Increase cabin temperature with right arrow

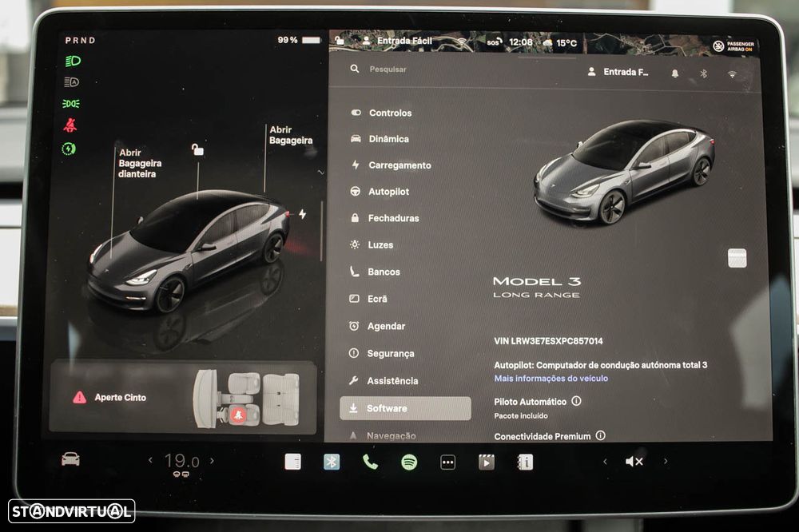pos(212,461)
